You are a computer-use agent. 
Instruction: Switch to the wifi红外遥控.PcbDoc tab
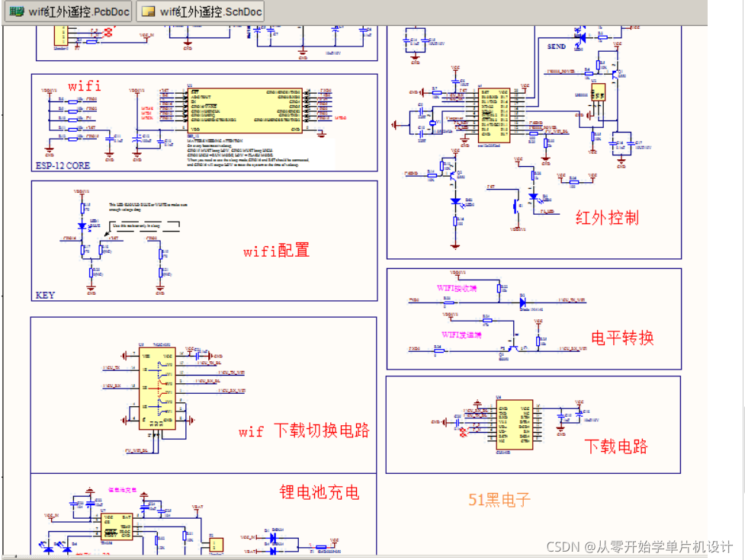pos(69,11)
